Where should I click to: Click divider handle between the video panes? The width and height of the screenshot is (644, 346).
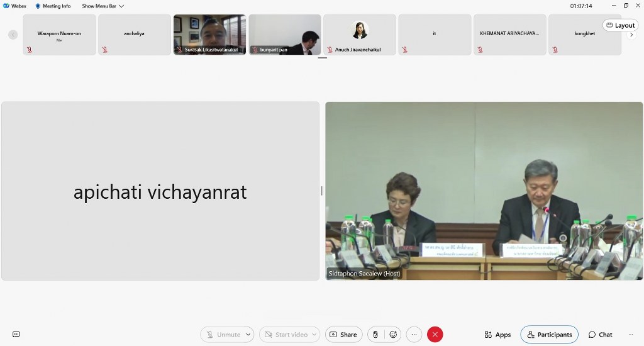point(322,191)
